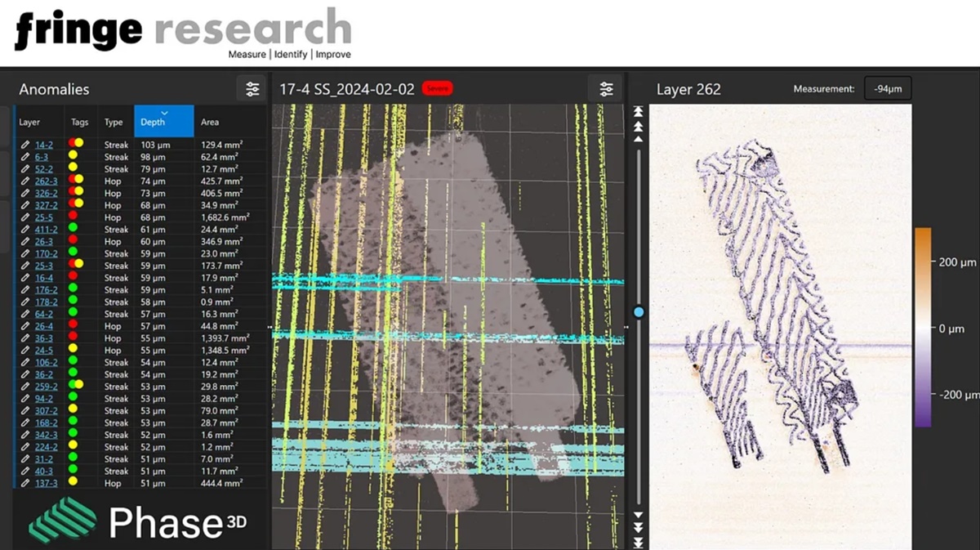Edit anomaly 411-2 with the pencil icon
980x550 pixels.
tap(25, 230)
